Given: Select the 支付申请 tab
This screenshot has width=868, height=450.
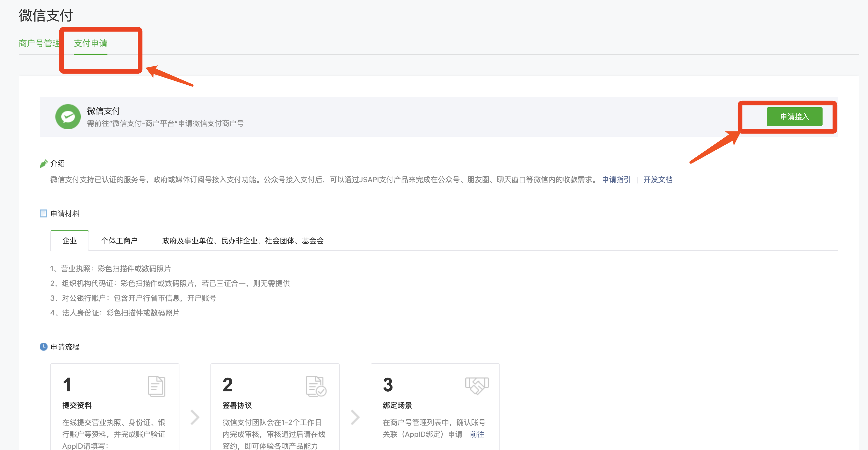Looking at the screenshot, I should 90,43.
